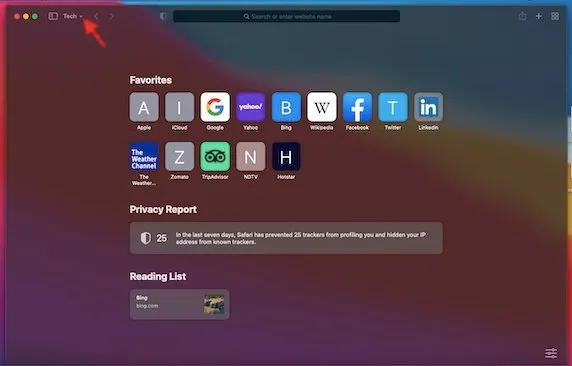Viewport: 572px width, 366px height.
Task: Toggle the Safari sidebar icon
Action: click(53, 16)
